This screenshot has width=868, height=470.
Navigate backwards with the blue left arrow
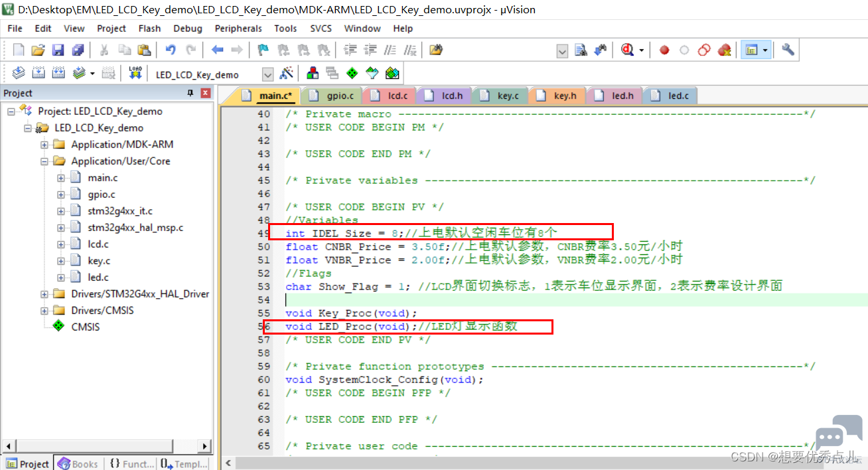217,50
